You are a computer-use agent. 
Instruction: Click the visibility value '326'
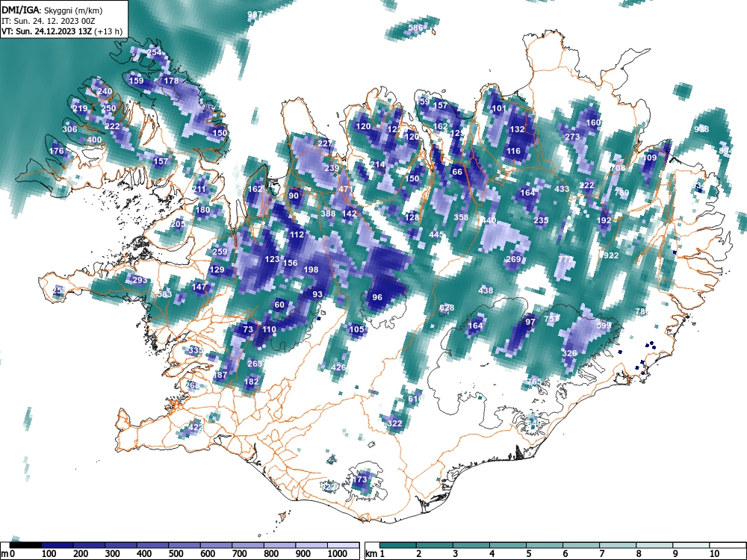(569, 353)
